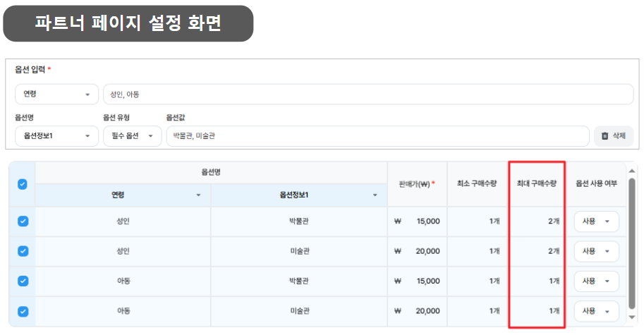The image size is (644, 335).
Task: Expand the 필수 옵션 type dropdown
Action: pyautogui.click(x=132, y=136)
